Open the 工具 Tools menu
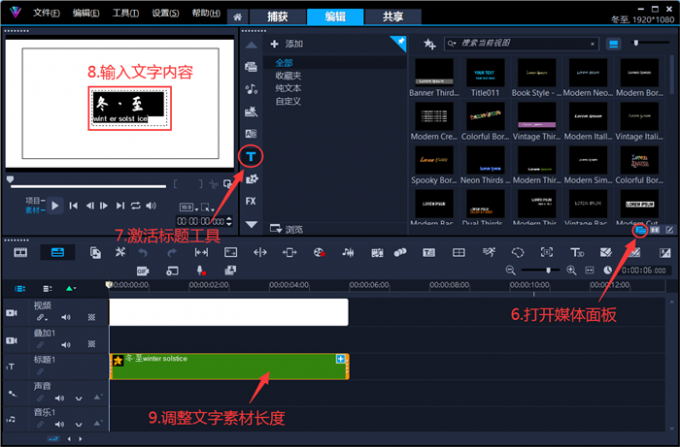680x447 pixels. [126, 13]
